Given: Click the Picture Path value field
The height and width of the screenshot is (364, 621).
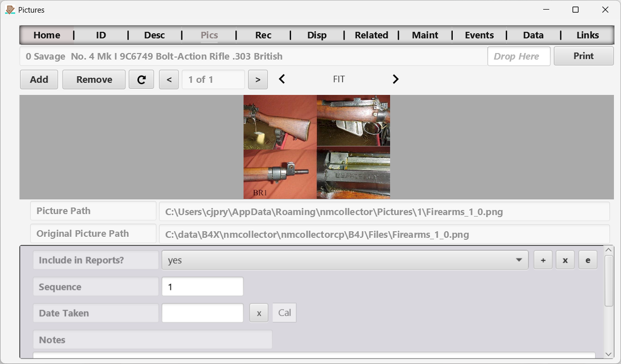Looking at the screenshot, I should [385, 212].
